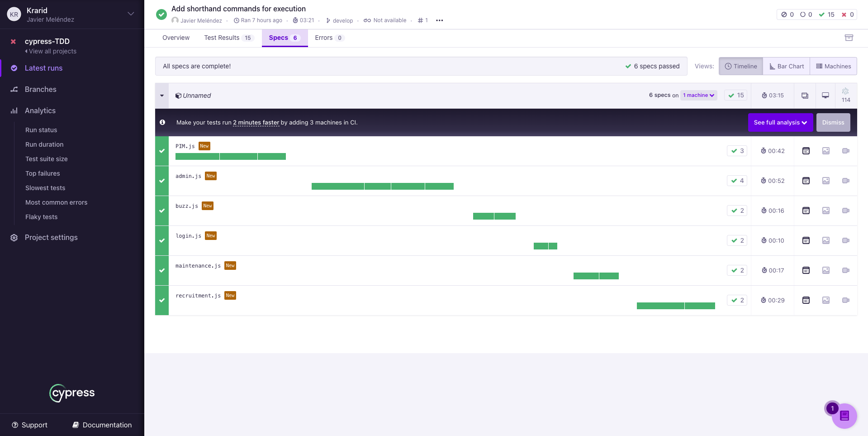Image resolution: width=868 pixels, height=436 pixels.
Task: Click View all projects link
Action: [x=51, y=51]
